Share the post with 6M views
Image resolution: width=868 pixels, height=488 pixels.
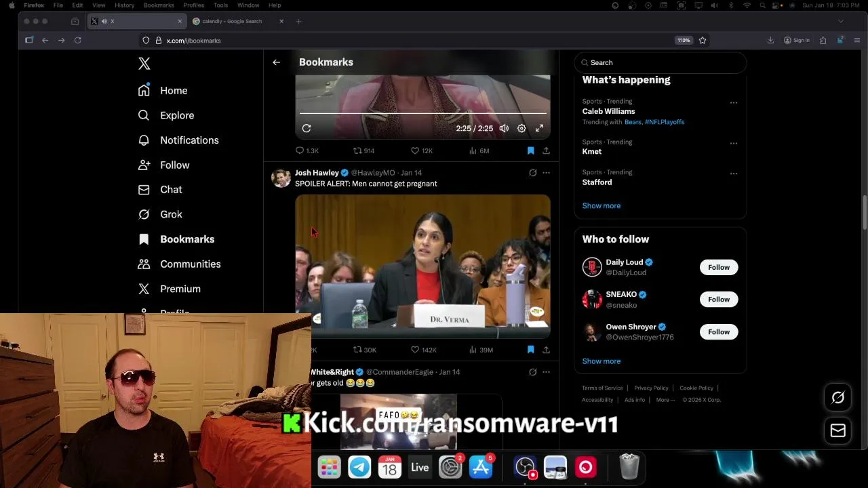click(546, 150)
